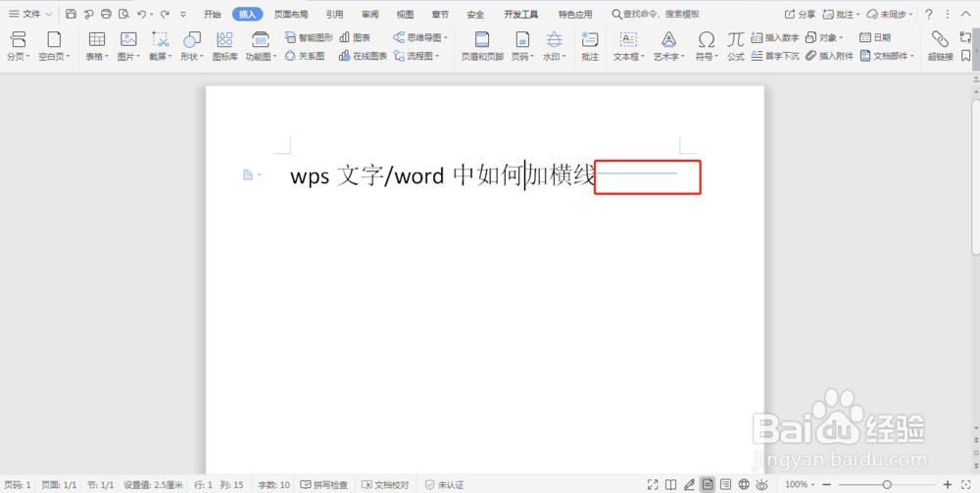Insert a text box (文本框)
The image size is (980, 493).
629,47
